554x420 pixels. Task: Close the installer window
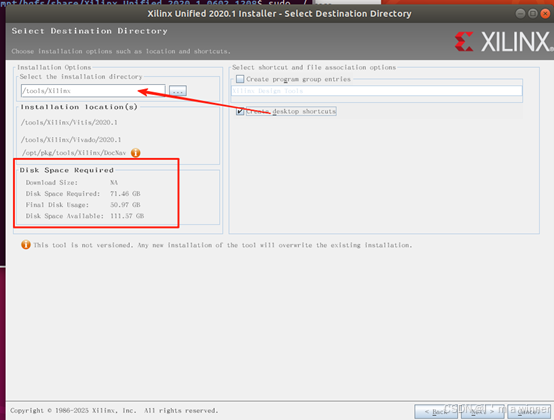pos(546,13)
